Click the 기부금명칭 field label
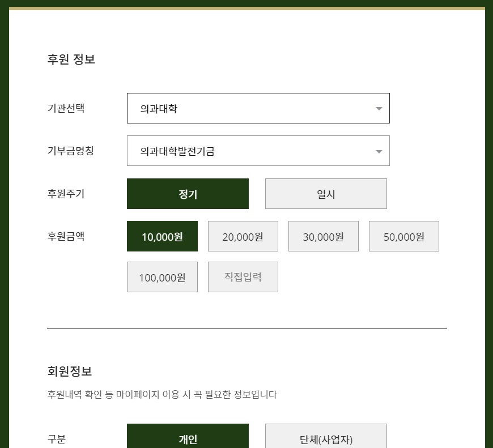The height and width of the screenshot is (448, 493). (x=70, y=151)
